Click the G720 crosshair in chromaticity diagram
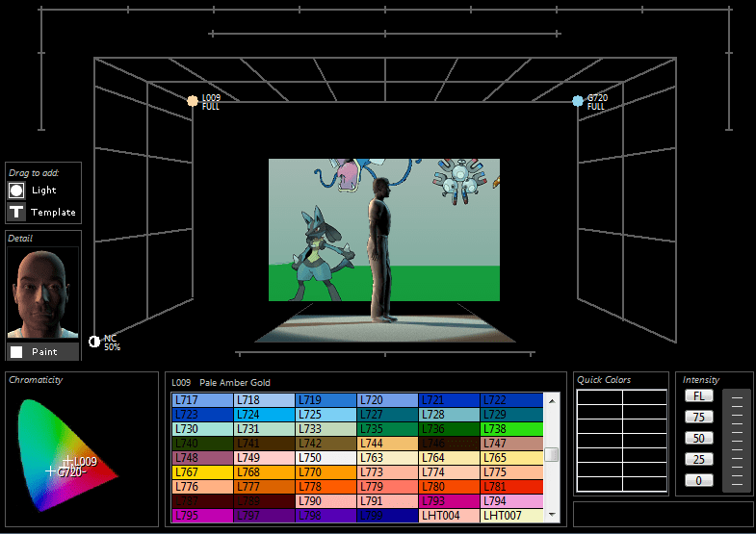Image resolution: width=756 pixels, height=534 pixels. click(x=51, y=470)
